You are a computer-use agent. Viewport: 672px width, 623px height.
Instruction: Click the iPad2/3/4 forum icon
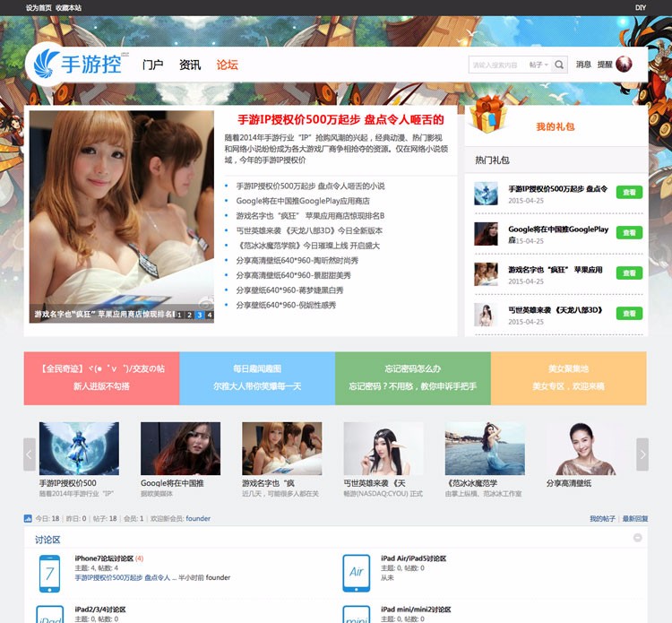click(x=49, y=614)
